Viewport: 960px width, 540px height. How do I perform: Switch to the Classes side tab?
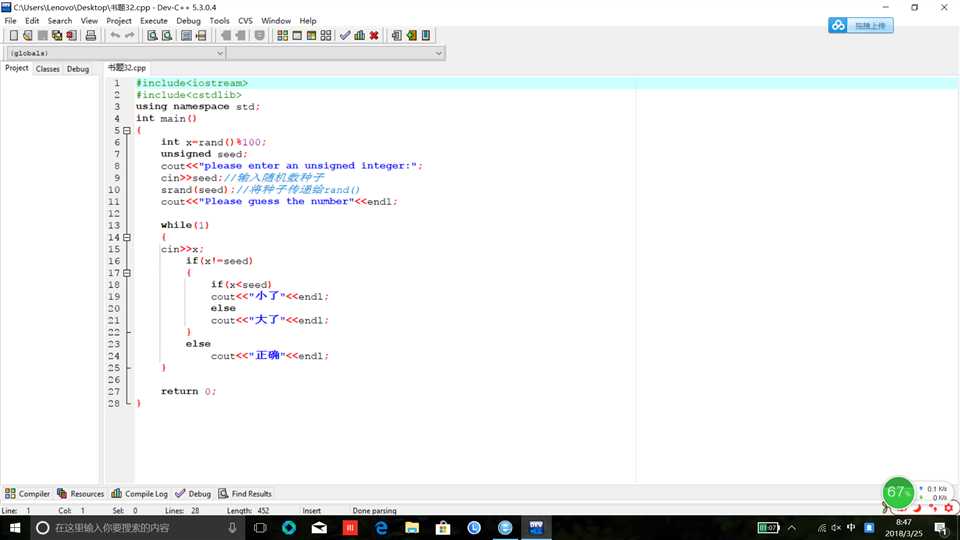(48, 69)
